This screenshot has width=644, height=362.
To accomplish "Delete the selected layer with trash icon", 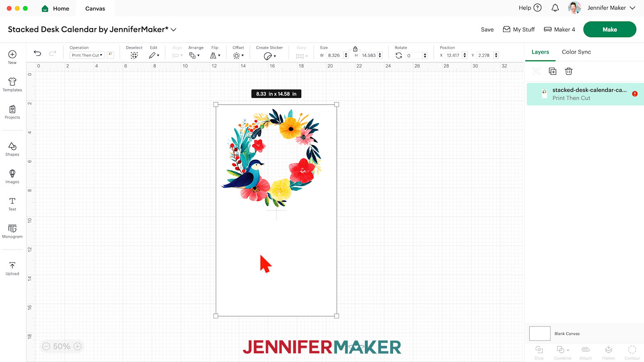I will pyautogui.click(x=569, y=71).
